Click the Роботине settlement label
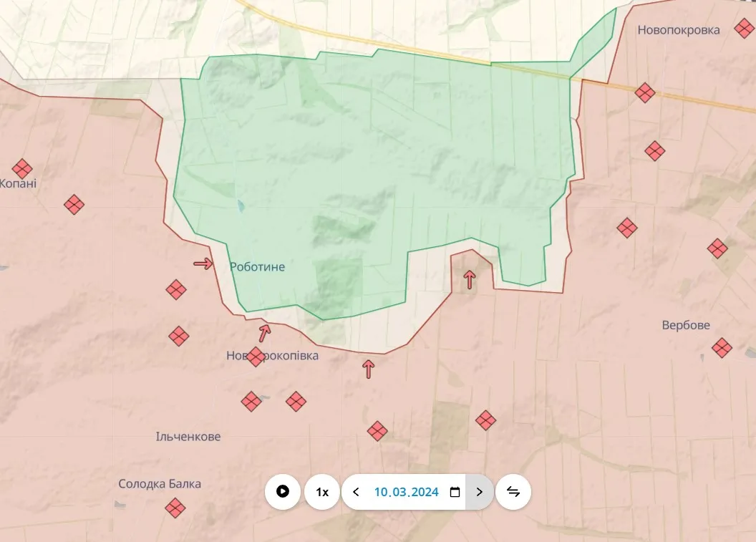The image size is (756, 542). coord(257,267)
